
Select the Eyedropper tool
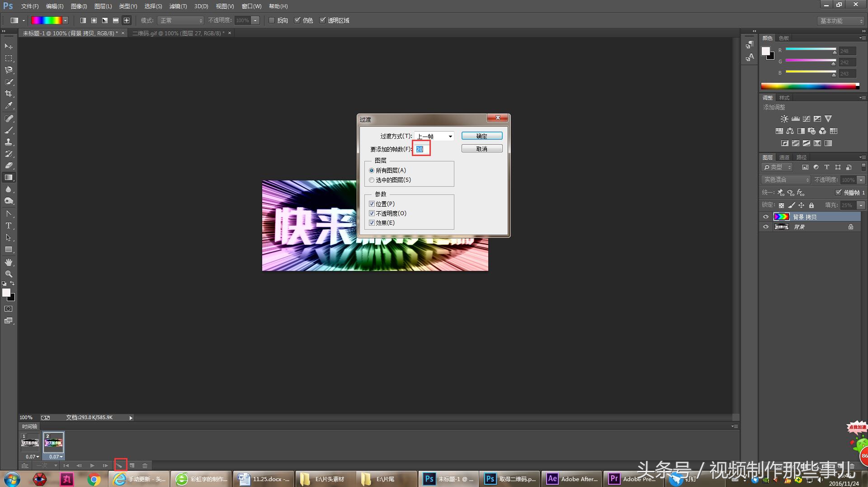pyautogui.click(x=9, y=106)
